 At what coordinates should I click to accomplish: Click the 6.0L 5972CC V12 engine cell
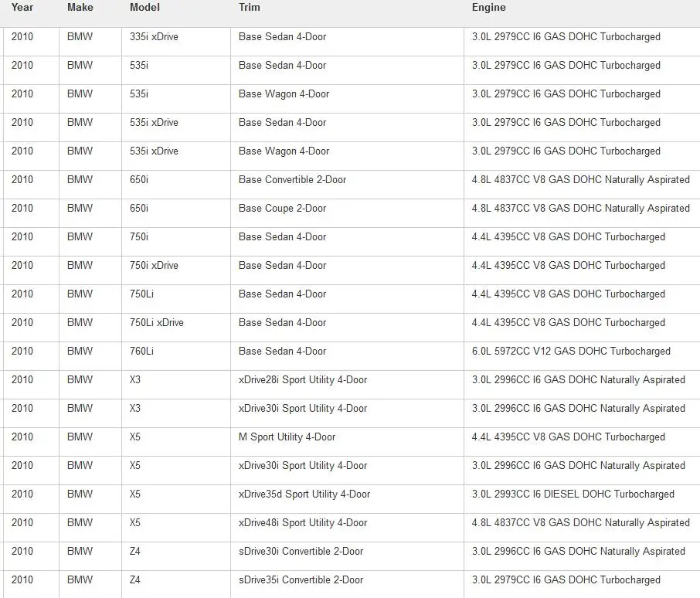(x=571, y=351)
